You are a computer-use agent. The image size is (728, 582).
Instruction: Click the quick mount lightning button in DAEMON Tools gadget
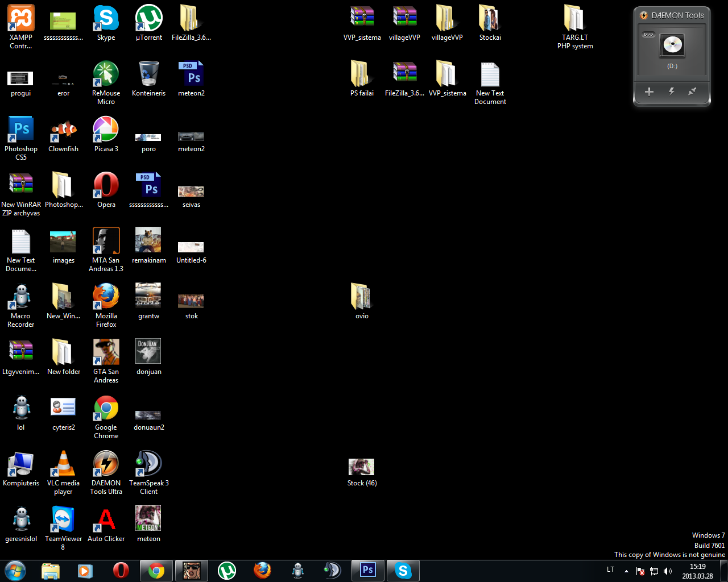(671, 92)
